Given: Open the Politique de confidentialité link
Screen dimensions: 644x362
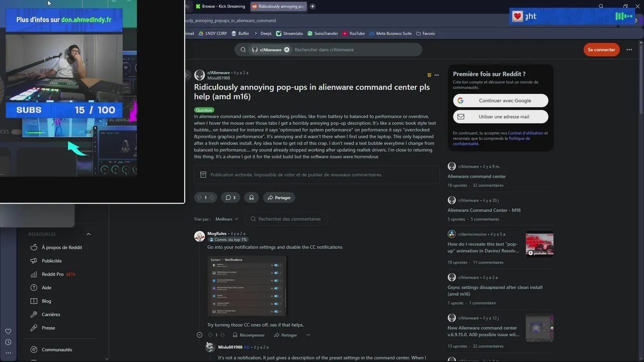Looking at the screenshot, I should coord(491,141).
